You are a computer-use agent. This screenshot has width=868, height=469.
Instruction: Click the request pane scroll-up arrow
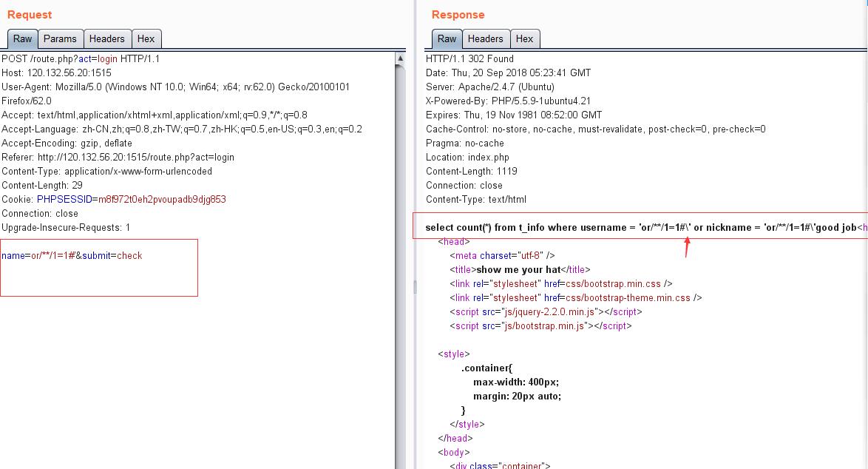coord(400,58)
